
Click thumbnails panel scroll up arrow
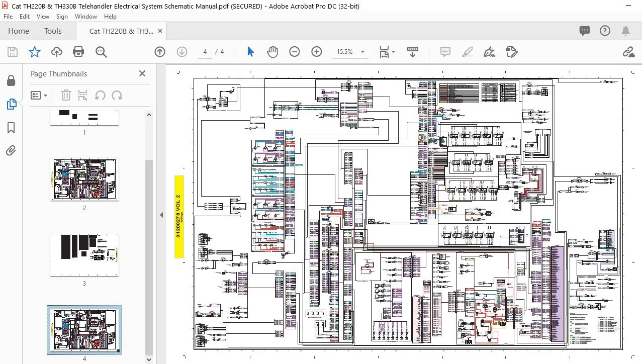149,115
